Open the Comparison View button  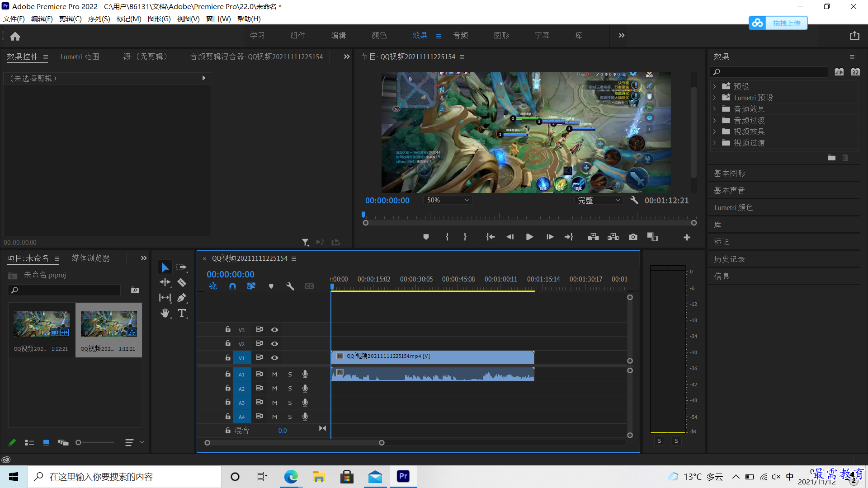tap(652, 237)
